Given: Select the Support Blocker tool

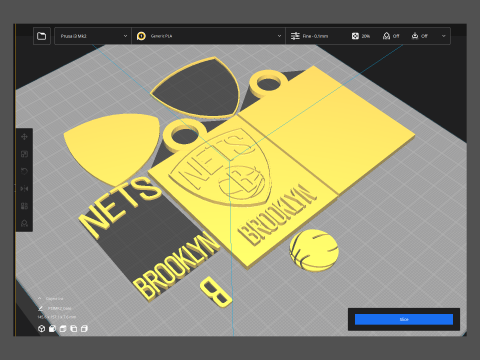Looking at the screenshot, I should [24, 223].
